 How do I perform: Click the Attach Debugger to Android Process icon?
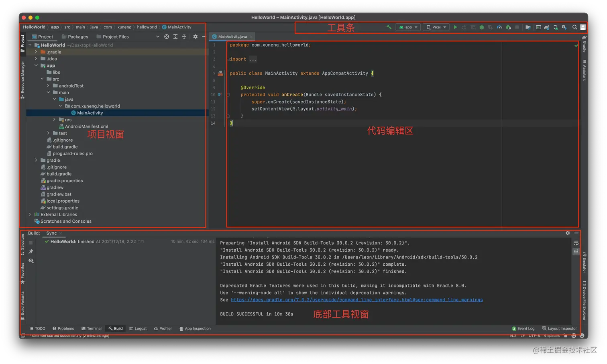point(508,27)
